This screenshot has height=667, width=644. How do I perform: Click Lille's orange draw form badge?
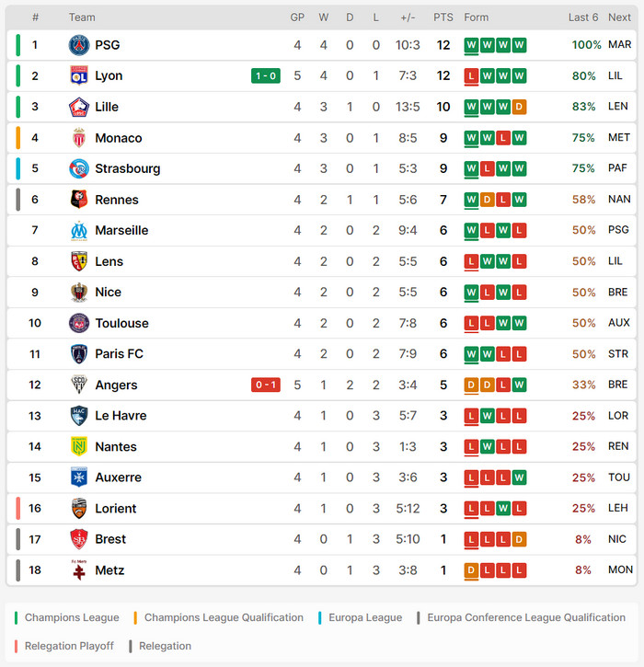[519, 107]
